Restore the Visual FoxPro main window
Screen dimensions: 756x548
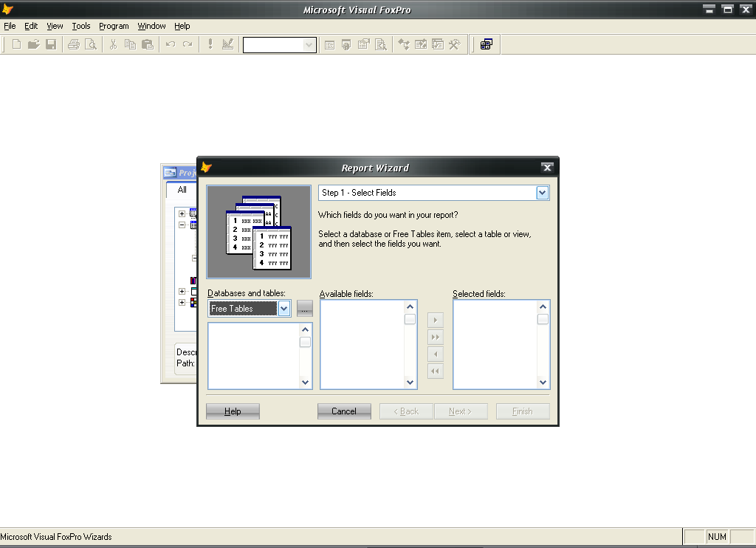point(728,9)
